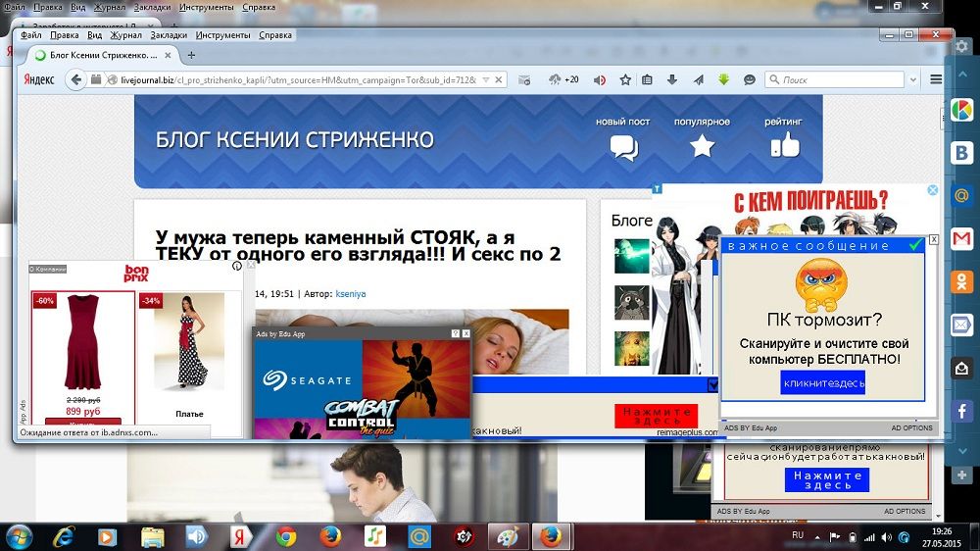Click the 'новый пост' speech bubbles icon
Viewport: 980px width, 551px height.
[x=623, y=148]
